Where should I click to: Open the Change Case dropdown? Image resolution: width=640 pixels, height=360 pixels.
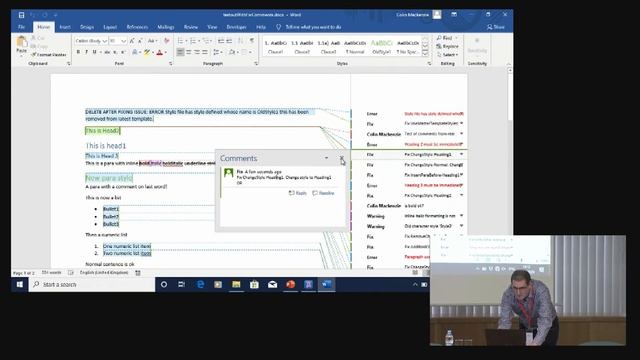(x=152, y=41)
